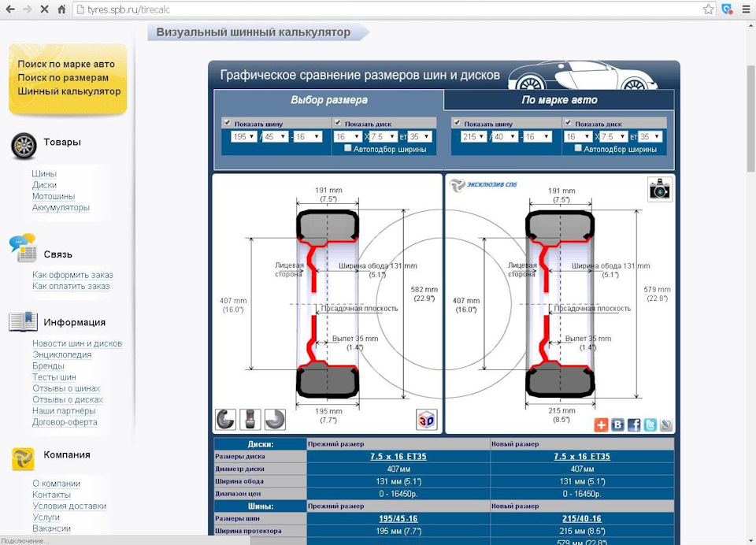Screen dimensions: 756x545
Task: Open the tire width 215 dropdown
Action: (473, 136)
